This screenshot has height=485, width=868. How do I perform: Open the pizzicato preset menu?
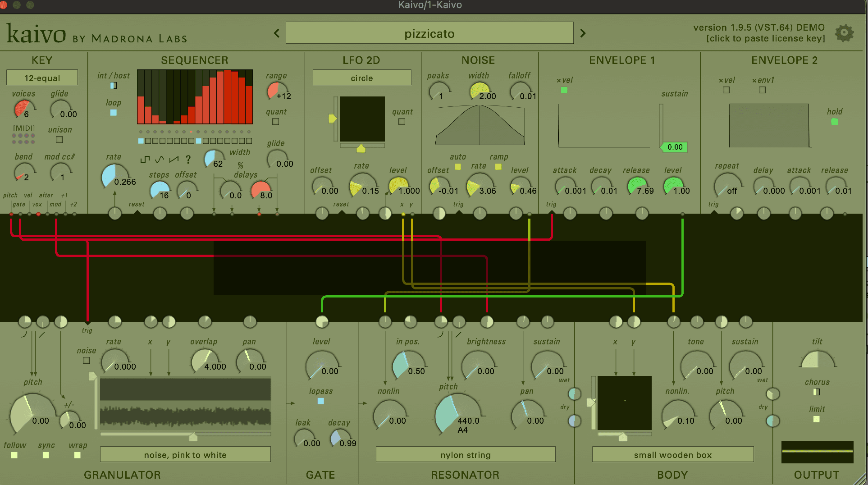pos(429,33)
